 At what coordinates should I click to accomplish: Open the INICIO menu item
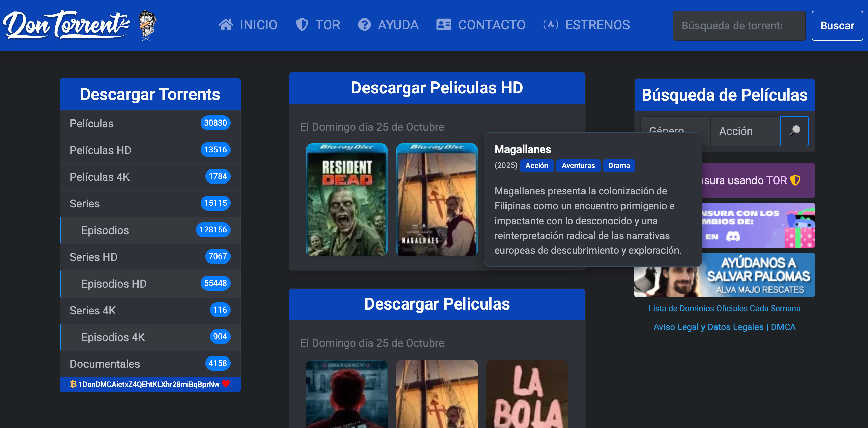tap(248, 25)
